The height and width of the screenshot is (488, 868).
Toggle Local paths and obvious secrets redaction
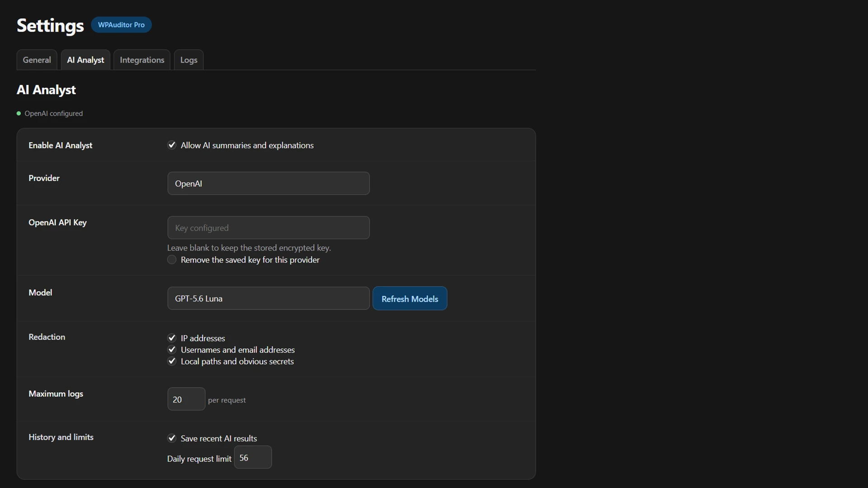pyautogui.click(x=172, y=361)
